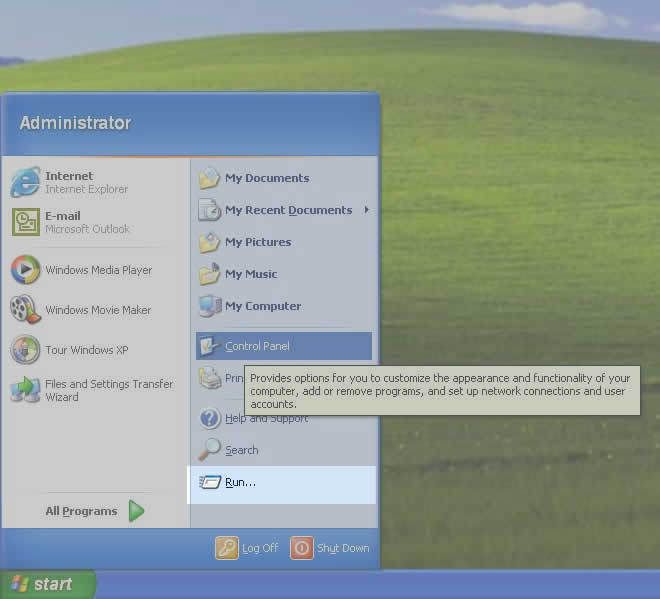This screenshot has height=599, width=660.
Task: Select the E-mail menu entry text
Action: [63, 216]
